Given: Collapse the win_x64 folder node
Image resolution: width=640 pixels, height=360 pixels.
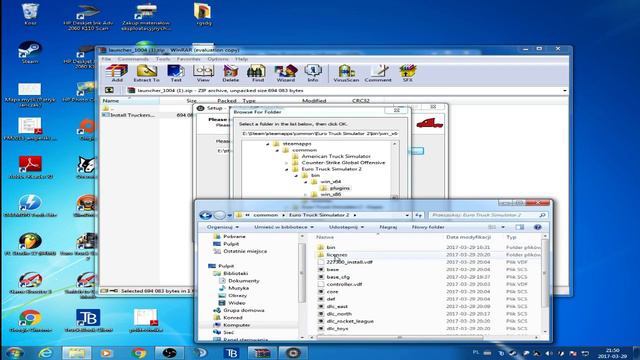Looking at the screenshot, I should tap(306, 182).
